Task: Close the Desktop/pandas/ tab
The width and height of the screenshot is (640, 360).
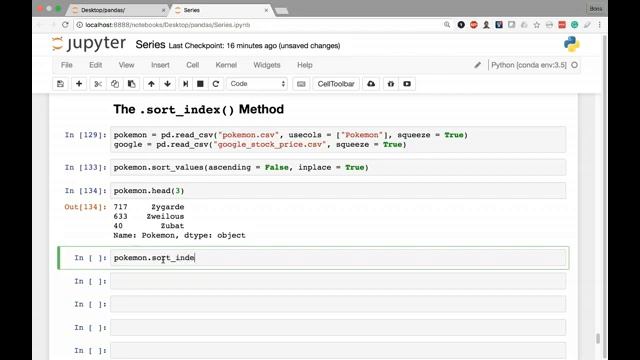Action: tap(164, 10)
